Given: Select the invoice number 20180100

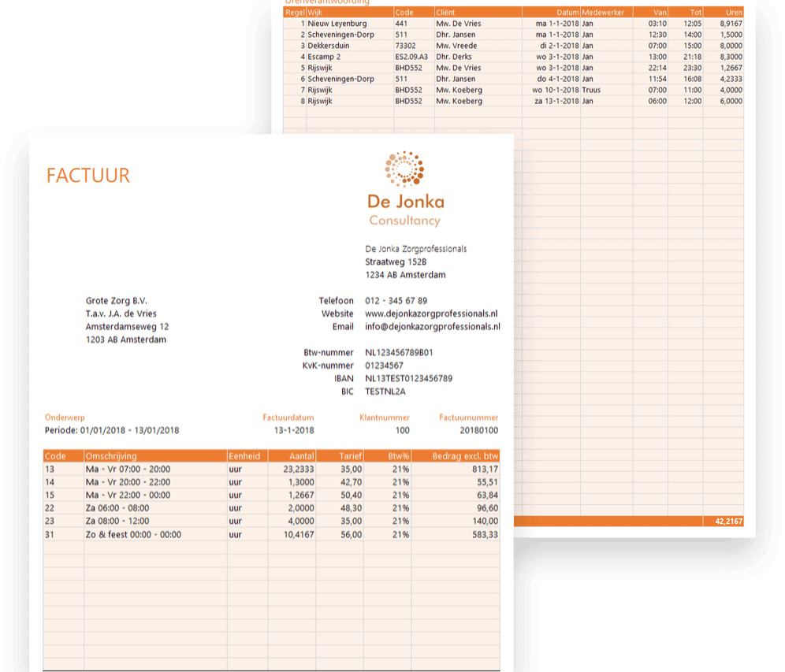Looking at the screenshot, I should pyautogui.click(x=478, y=430).
